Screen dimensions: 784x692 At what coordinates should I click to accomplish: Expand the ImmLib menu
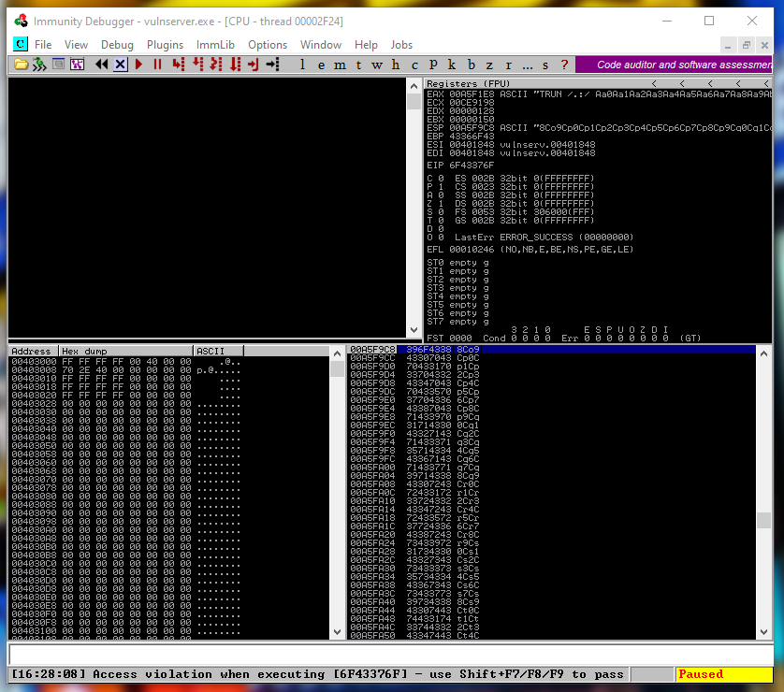click(215, 44)
